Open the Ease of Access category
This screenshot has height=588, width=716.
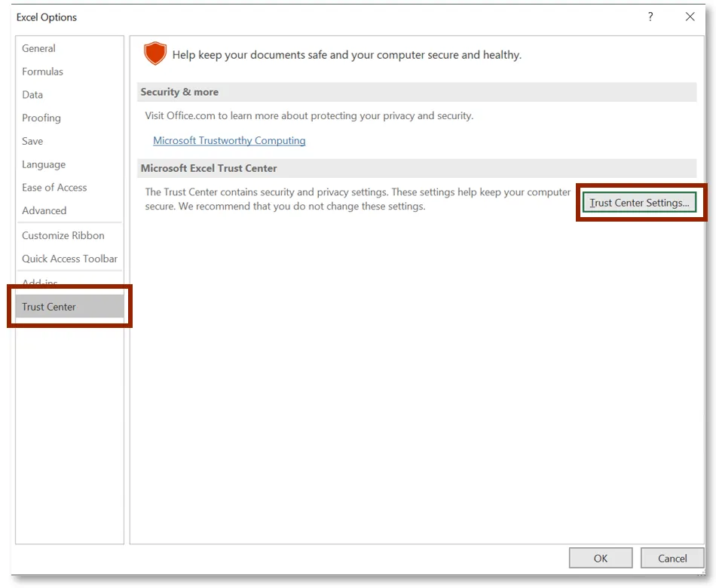[54, 188]
